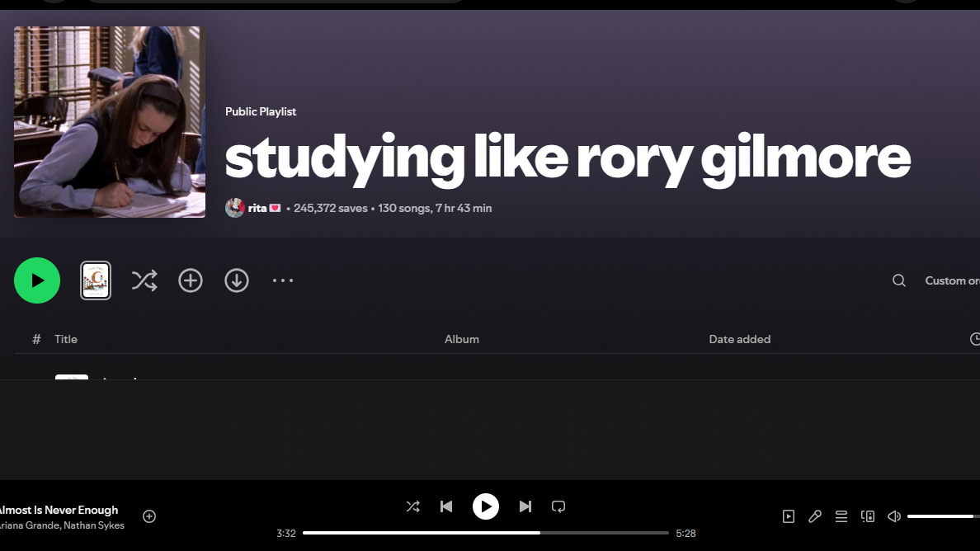Sort tracks by Date added column

click(739, 339)
